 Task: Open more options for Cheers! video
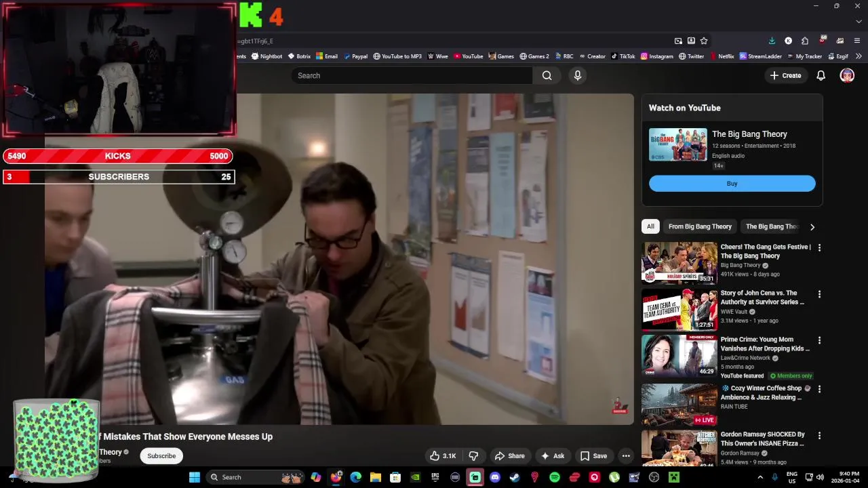[819, 248]
